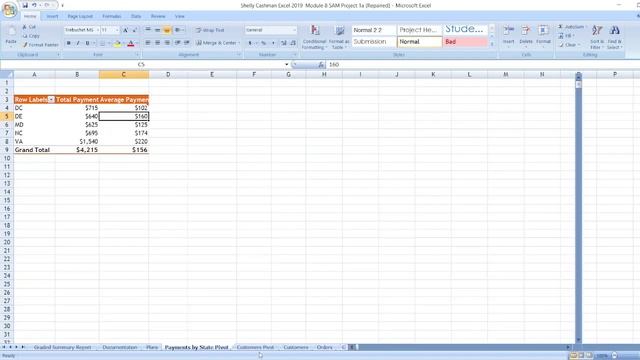The height and width of the screenshot is (360, 640).
Task: Increase font size with Grow Font
Action: point(126,30)
